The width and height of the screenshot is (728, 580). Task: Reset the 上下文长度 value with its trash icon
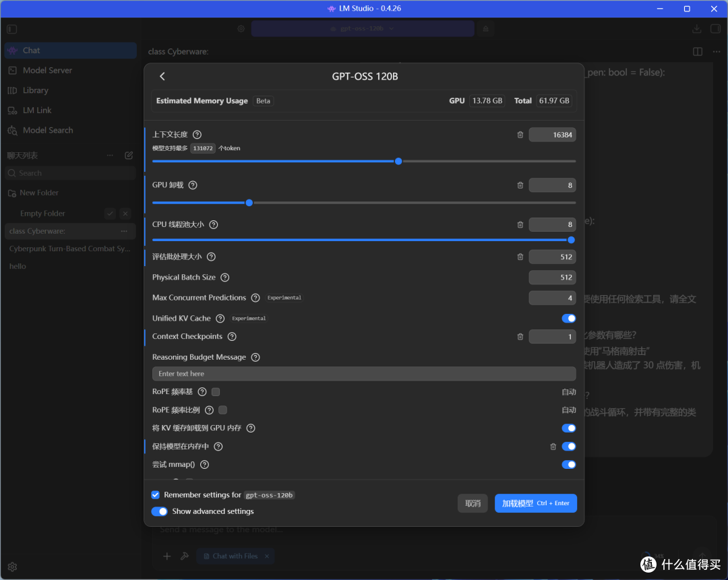pyautogui.click(x=520, y=135)
